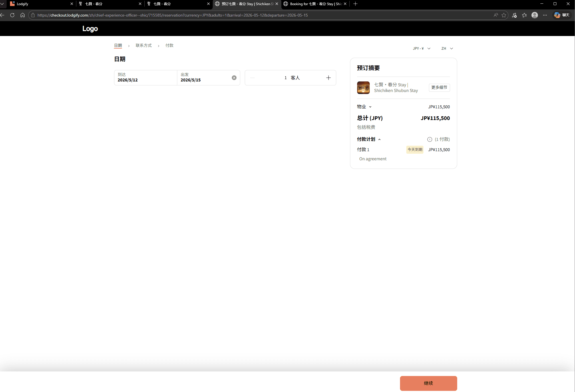Screen dimensions: 575x392
Task: Open the browser profile avatar
Action: coord(534,15)
